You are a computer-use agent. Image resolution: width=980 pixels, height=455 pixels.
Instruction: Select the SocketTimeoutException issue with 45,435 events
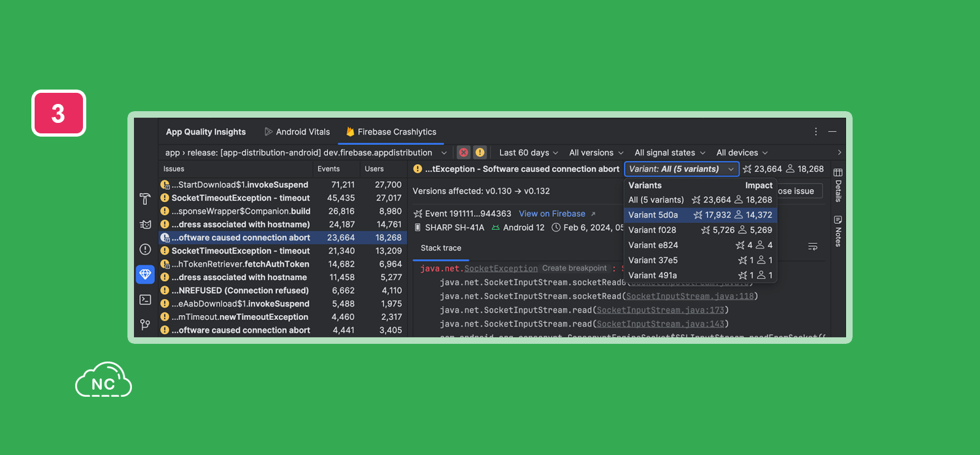coord(282,198)
